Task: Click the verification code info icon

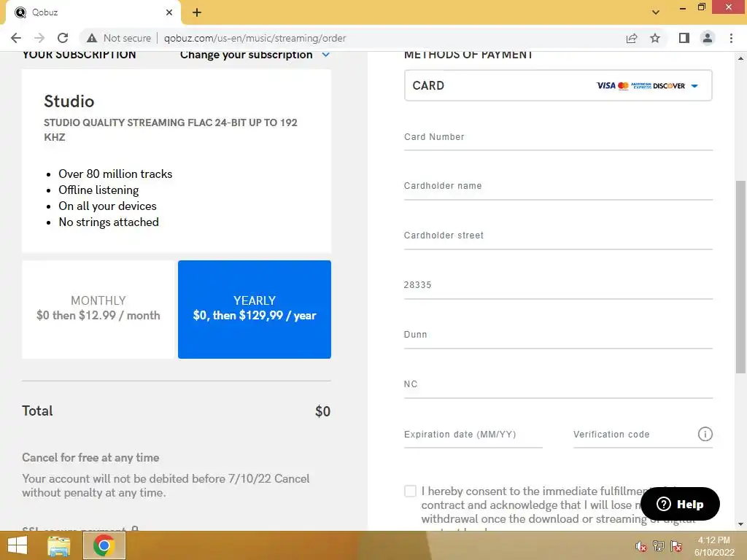Action: [705, 434]
